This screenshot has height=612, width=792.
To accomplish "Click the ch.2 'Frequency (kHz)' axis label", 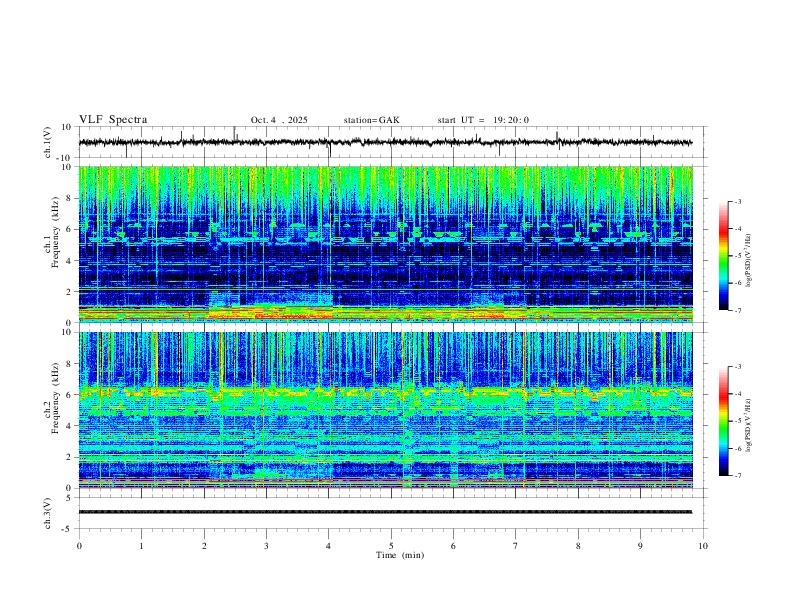I will (56, 397).
